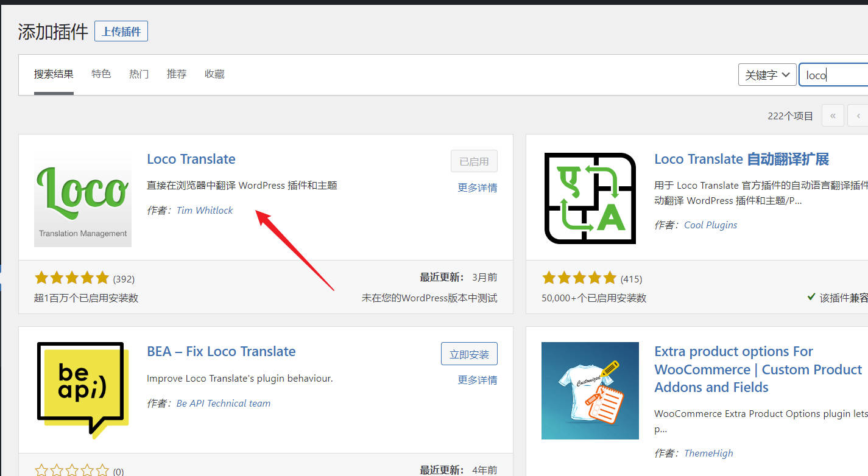Switch to the 热门 tab
Image resolution: width=868 pixels, height=476 pixels.
139,74
